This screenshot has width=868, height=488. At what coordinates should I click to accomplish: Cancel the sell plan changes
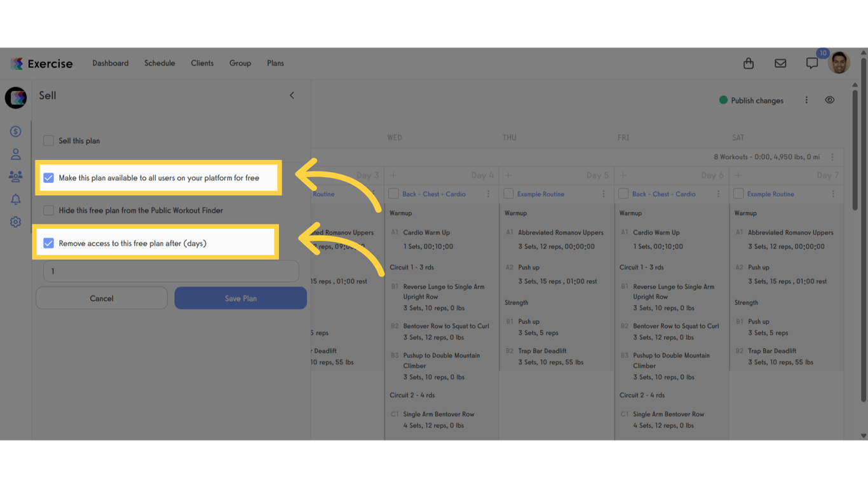pyautogui.click(x=101, y=297)
